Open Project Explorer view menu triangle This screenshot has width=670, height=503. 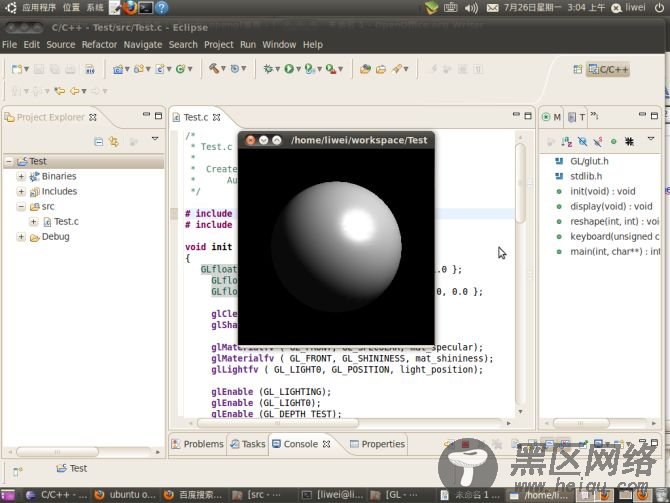point(155,139)
